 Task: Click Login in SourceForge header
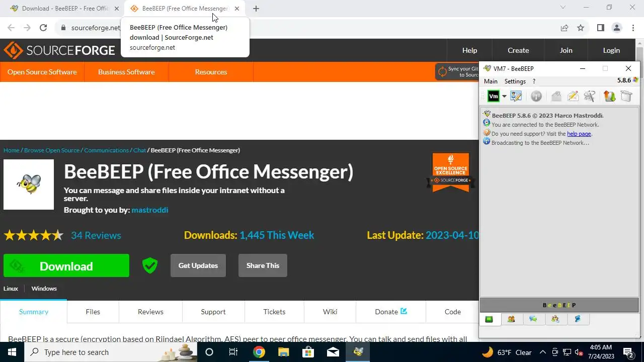point(611,50)
